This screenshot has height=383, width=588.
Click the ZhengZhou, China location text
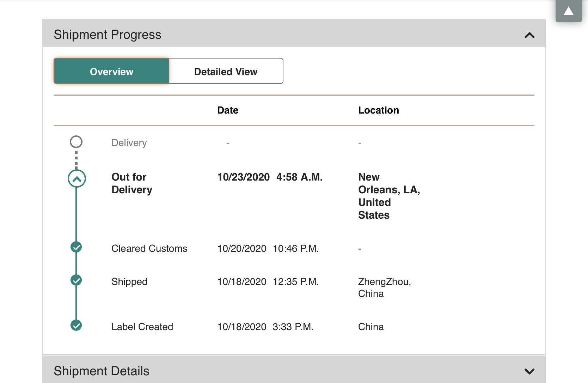[x=385, y=288]
